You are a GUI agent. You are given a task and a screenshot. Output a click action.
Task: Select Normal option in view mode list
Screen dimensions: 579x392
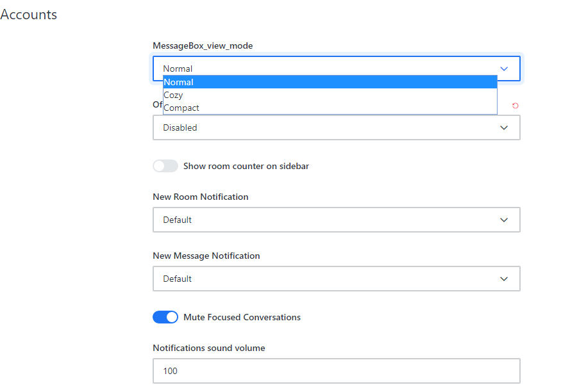click(x=330, y=82)
